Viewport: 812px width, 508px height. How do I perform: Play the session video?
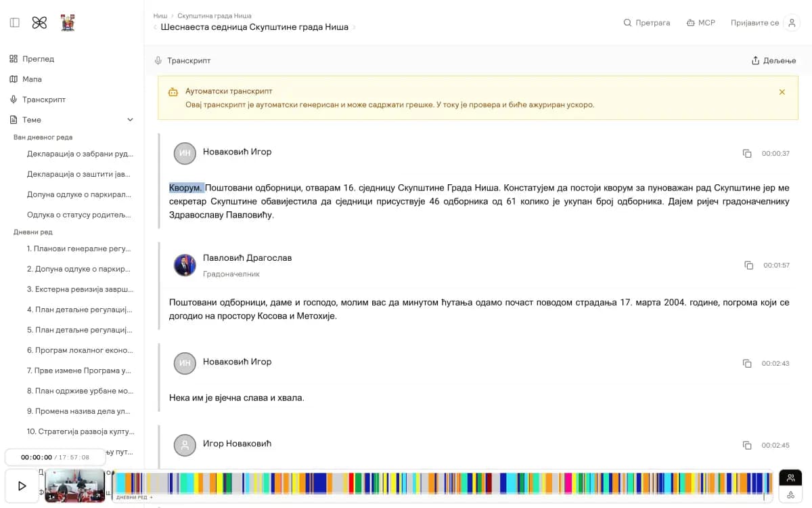[x=22, y=486]
